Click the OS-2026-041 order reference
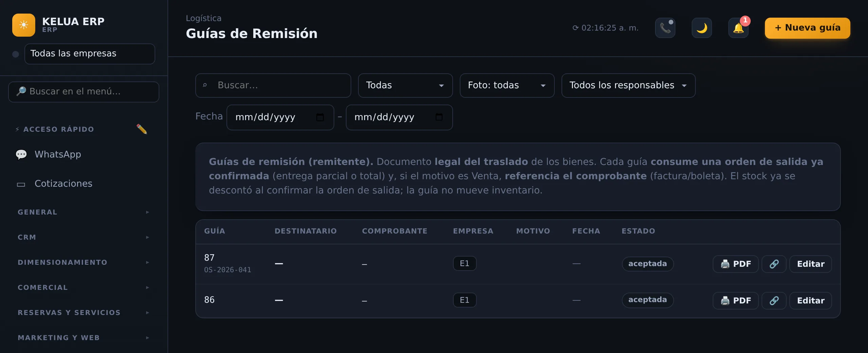The width and height of the screenshot is (868, 353). click(x=228, y=270)
